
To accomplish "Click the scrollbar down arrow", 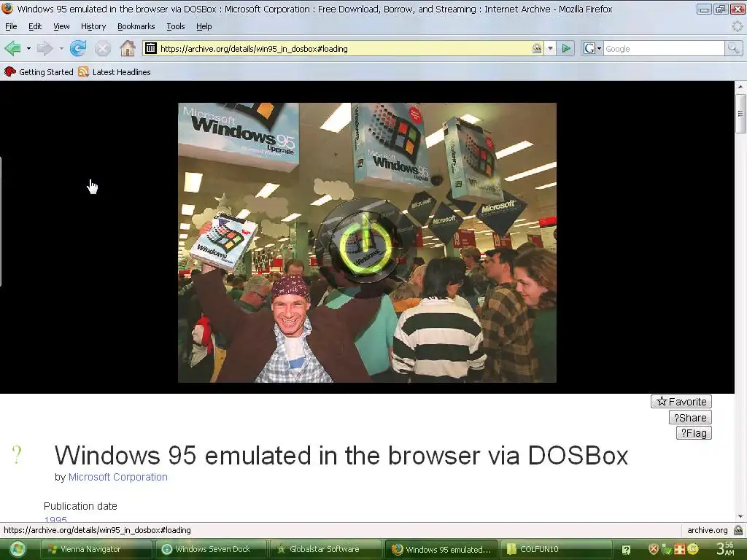I will (740, 517).
